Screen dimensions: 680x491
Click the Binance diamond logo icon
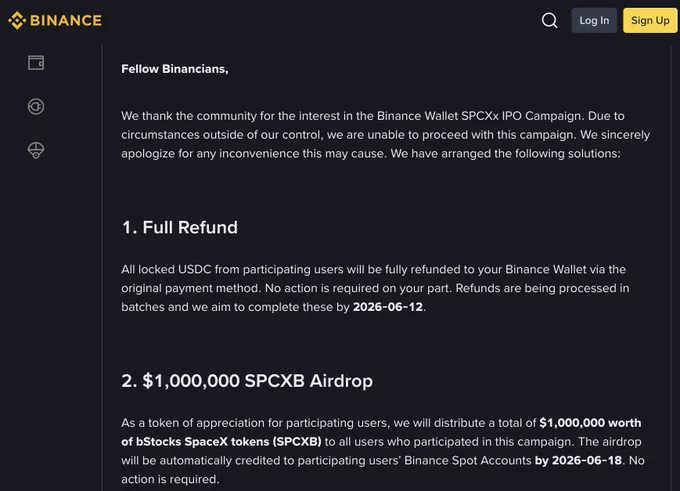point(17,20)
